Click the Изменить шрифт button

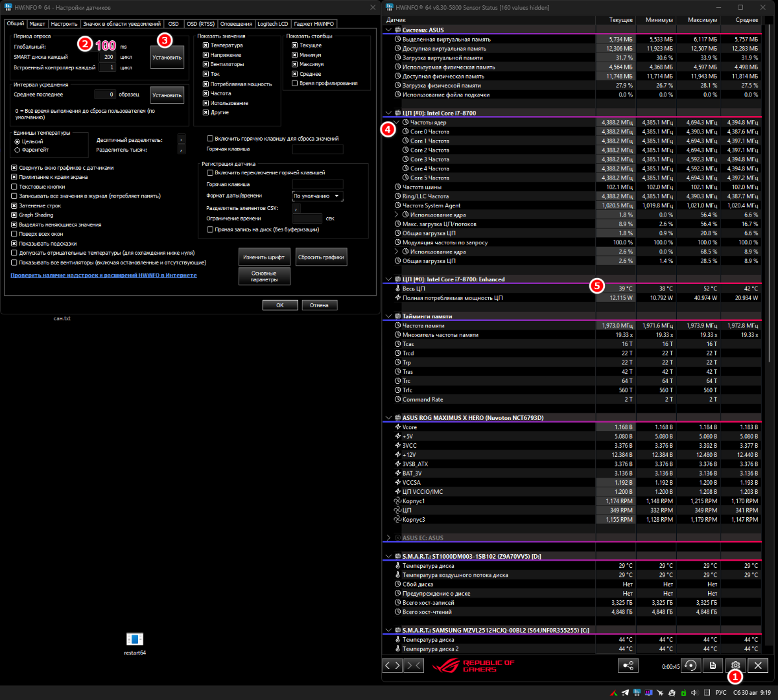pyautogui.click(x=264, y=257)
